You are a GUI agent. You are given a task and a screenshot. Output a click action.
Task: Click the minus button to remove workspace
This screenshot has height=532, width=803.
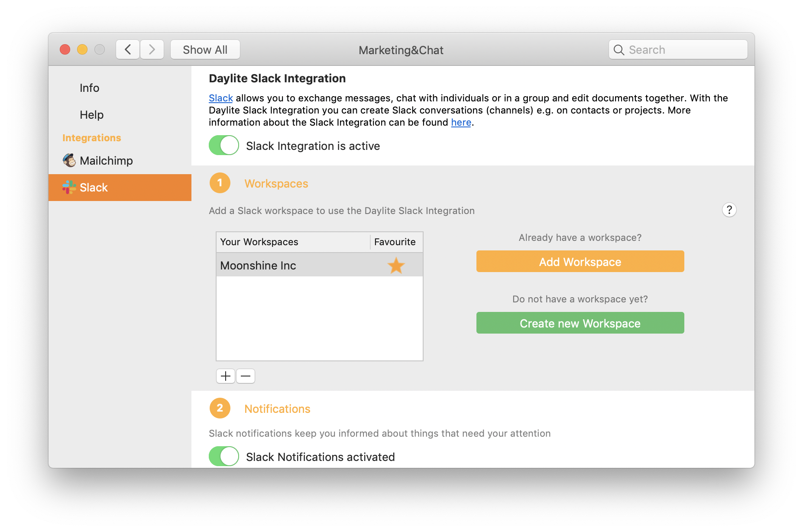(x=246, y=376)
